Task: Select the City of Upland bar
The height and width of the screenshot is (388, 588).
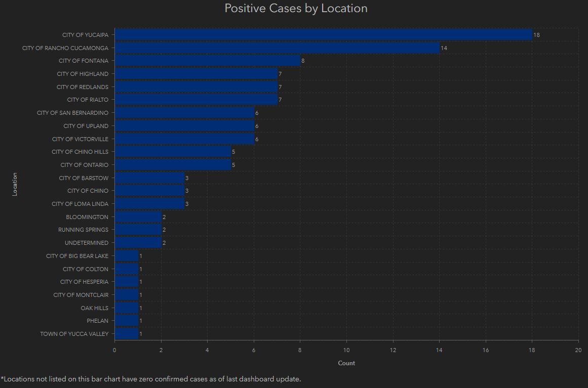Action: click(x=184, y=126)
